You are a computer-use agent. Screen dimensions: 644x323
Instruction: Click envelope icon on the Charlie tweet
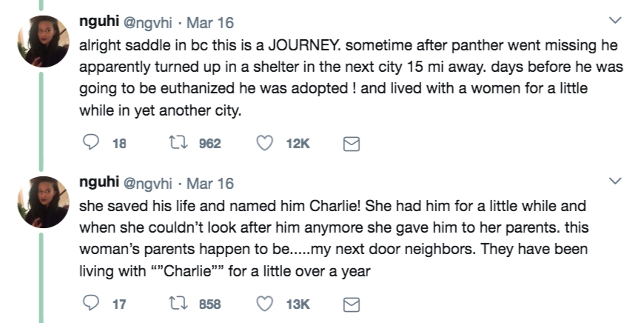(x=352, y=304)
